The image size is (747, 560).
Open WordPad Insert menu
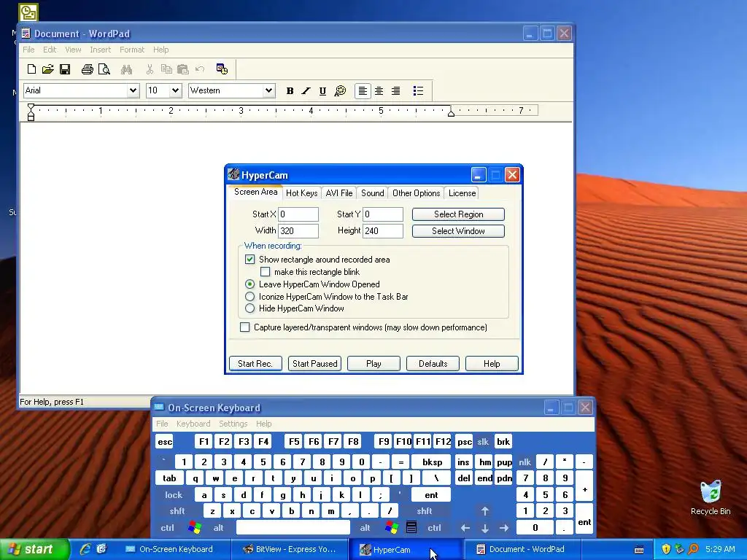tap(100, 50)
